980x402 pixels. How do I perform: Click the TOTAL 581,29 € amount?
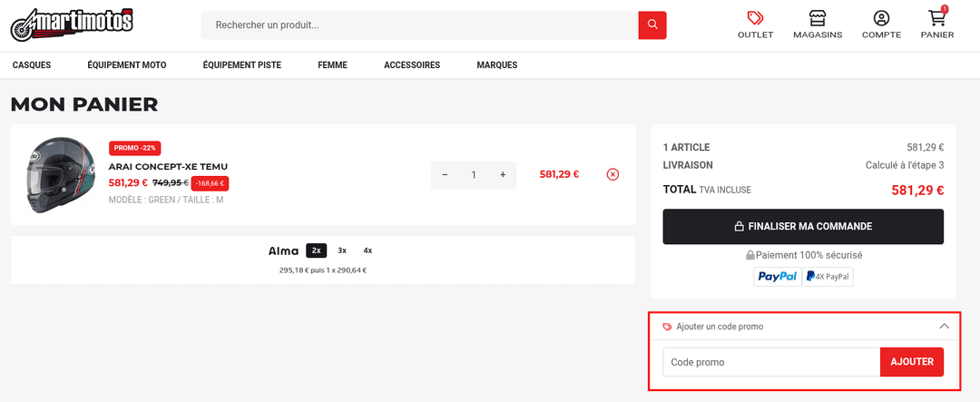(917, 190)
